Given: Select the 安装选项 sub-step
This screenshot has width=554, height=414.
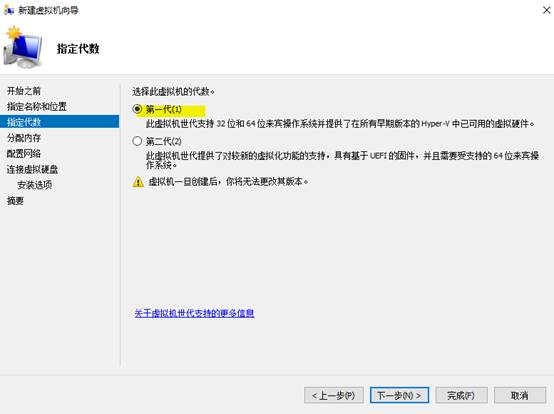Looking at the screenshot, I should coord(35,185).
